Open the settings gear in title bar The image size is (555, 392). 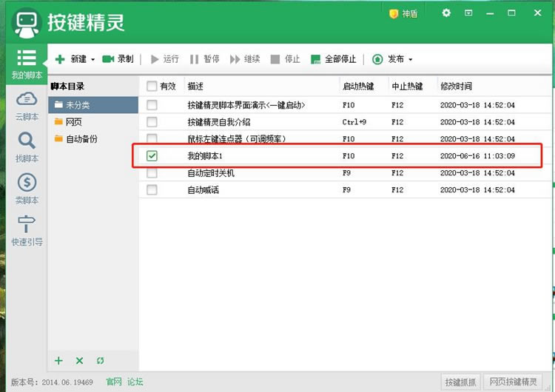(445, 13)
